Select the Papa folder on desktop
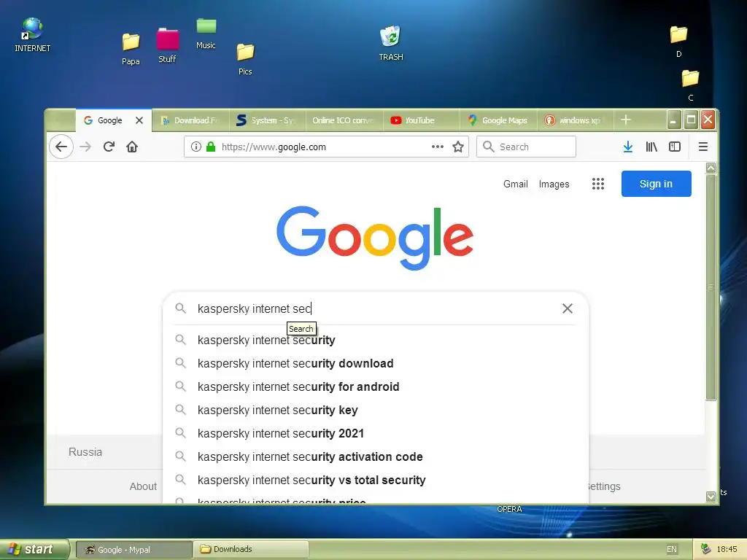The width and height of the screenshot is (747, 560). pos(131,49)
